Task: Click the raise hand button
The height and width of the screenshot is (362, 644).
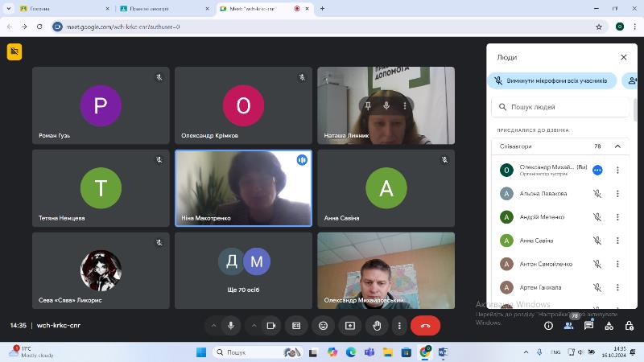Action: tap(377, 326)
